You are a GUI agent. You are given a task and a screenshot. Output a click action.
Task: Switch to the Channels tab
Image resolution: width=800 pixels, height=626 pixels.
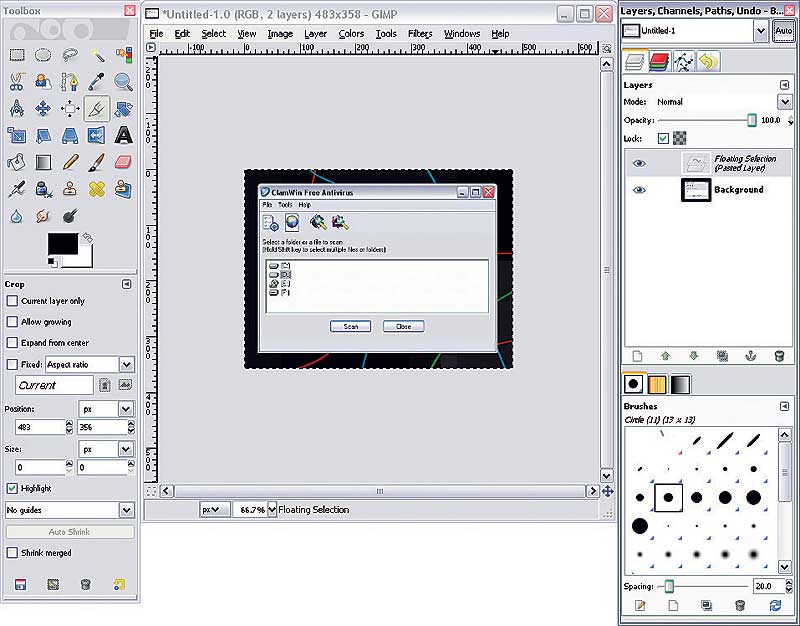[659, 62]
